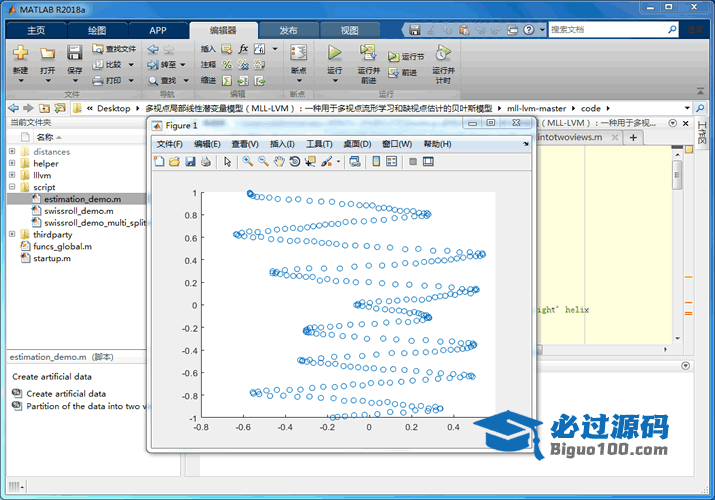
Task: Open the address bar path history dropdown
Action: 687,108
